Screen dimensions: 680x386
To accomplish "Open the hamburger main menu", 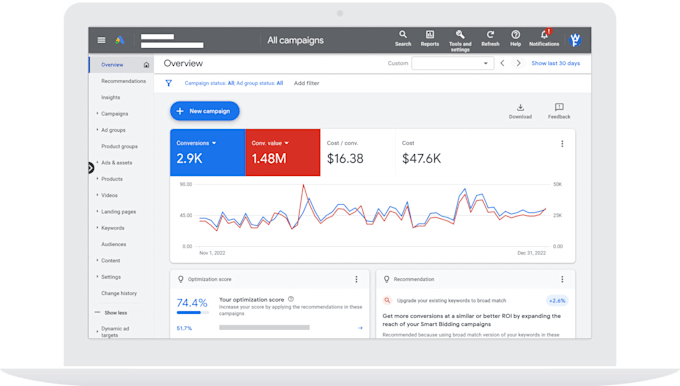I will [101, 40].
